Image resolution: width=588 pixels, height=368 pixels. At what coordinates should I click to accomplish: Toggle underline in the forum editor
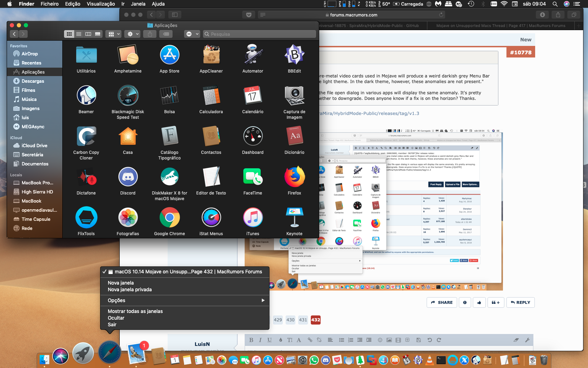[269, 340]
